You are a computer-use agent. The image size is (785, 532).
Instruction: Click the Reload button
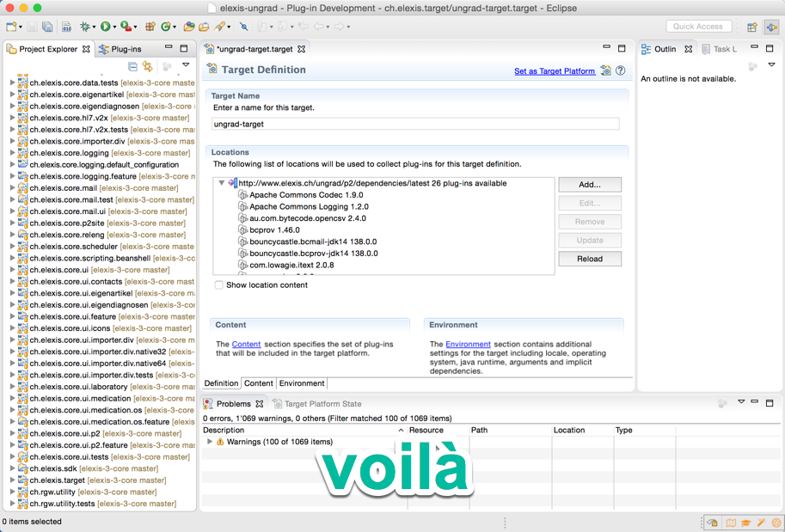590,259
